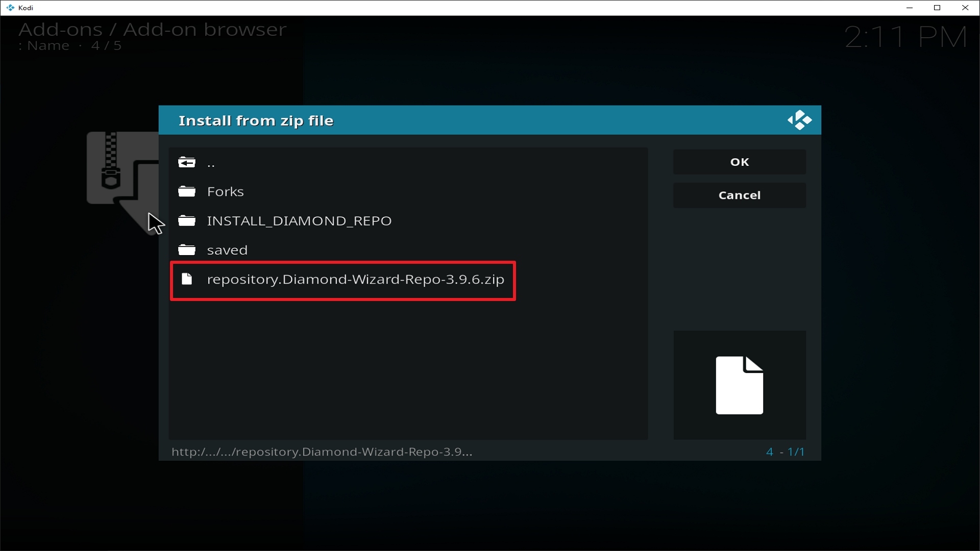Select repository.Diamond-Wizard-Repo-3.9.6.zip file
The image size is (980, 551).
tap(408, 280)
